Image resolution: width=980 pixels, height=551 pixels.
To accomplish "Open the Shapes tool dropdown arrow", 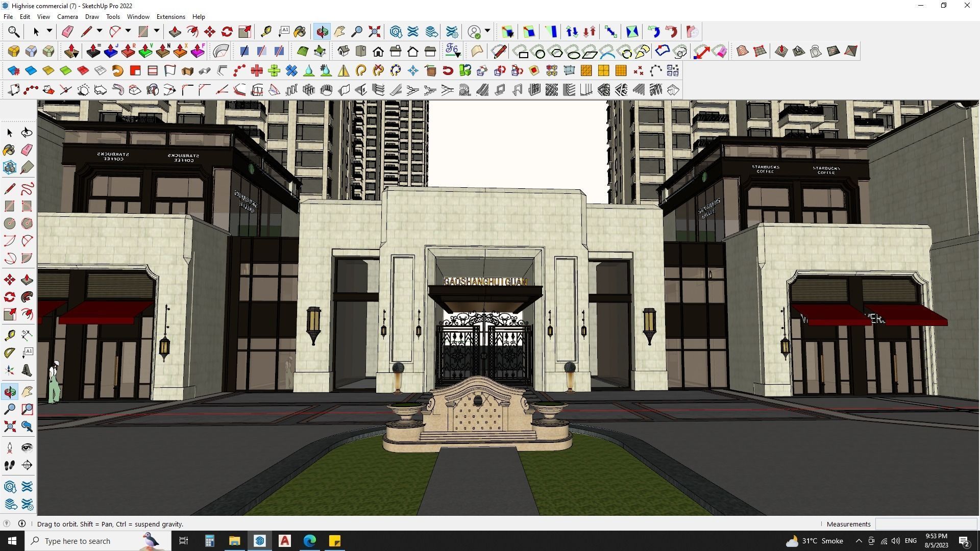I will 157,31.
